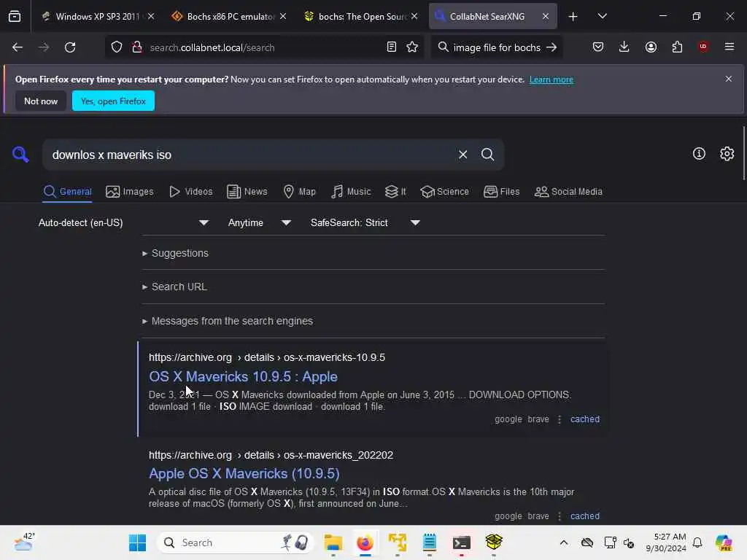Select the News search category
747x560 pixels.
coord(247,192)
